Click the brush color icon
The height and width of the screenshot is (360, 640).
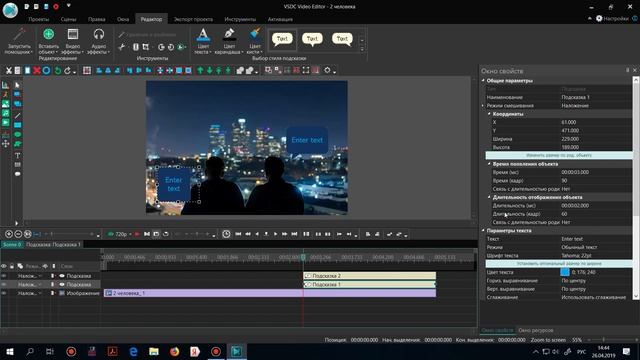click(x=255, y=34)
